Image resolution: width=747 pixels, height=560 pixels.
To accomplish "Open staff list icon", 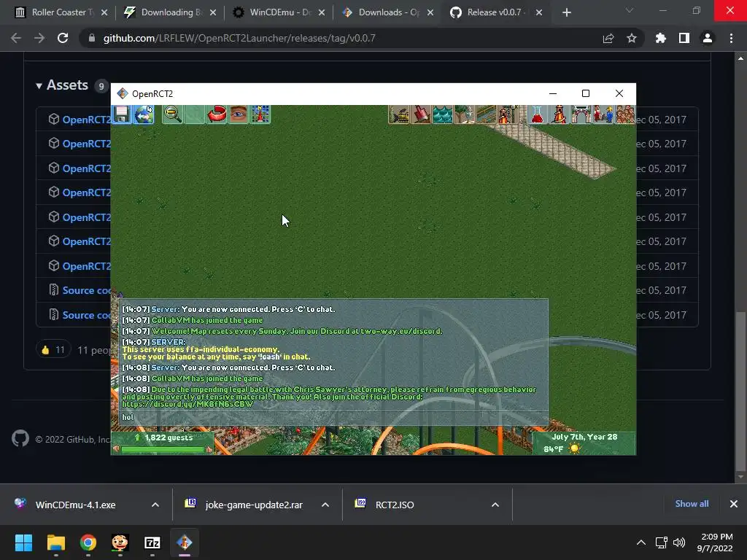I will [x=603, y=114].
